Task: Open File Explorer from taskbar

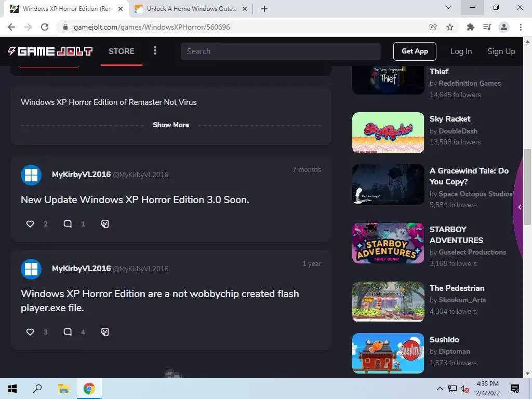Action: pyautogui.click(x=63, y=389)
